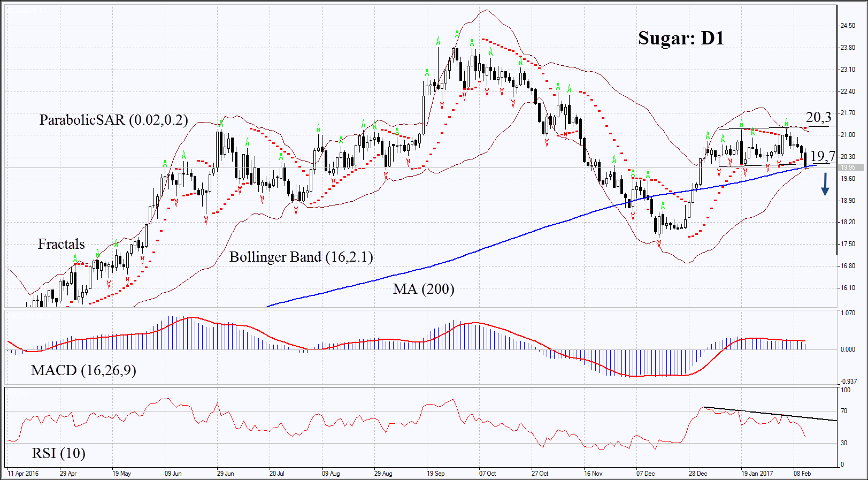
Task: Select the RSI oversold level 30
Action: (x=844, y=443)
